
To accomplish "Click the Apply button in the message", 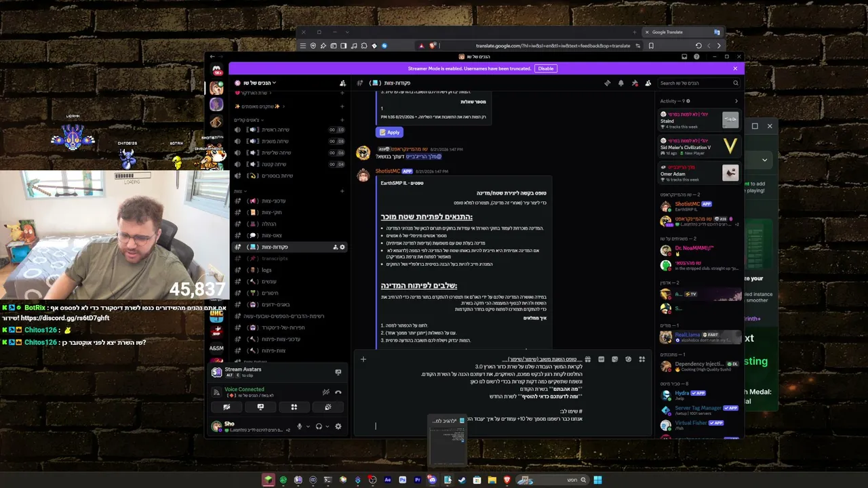I will point(389,132).
